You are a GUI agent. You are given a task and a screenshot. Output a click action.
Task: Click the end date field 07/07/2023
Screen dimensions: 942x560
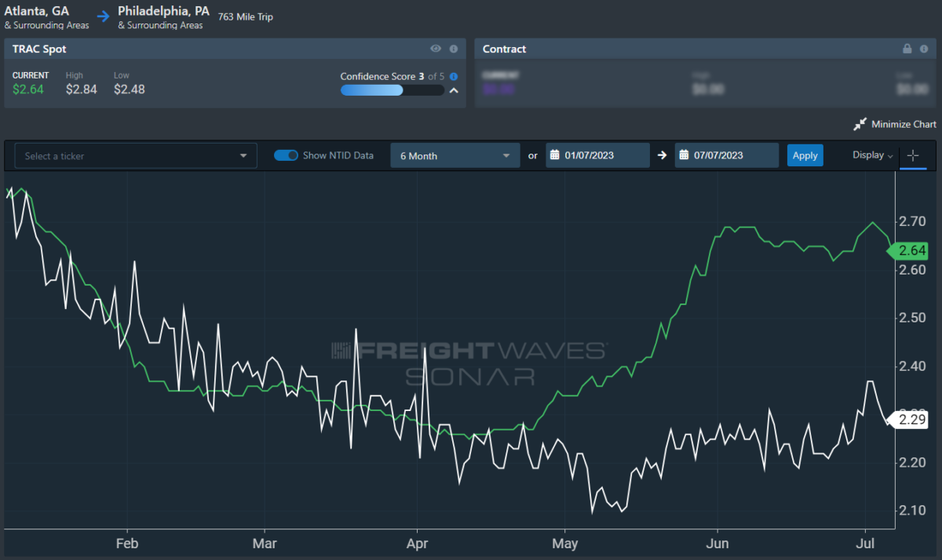click(727, 155)
